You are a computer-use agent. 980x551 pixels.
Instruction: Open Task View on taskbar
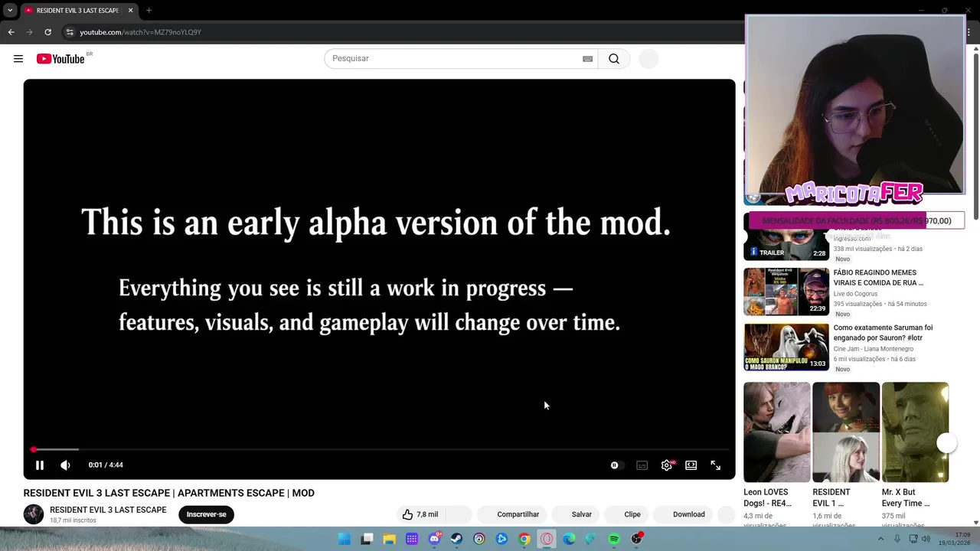point(367,539)
